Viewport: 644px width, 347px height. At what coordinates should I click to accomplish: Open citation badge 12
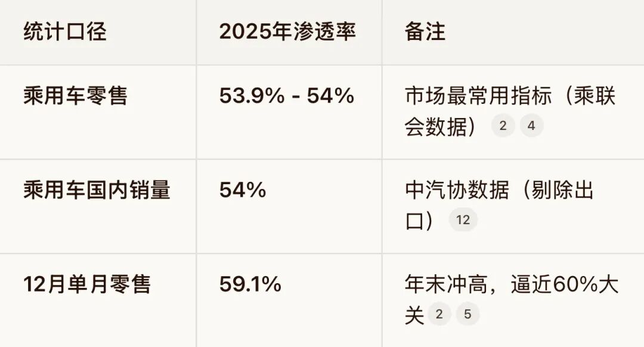tap(463, 220)
